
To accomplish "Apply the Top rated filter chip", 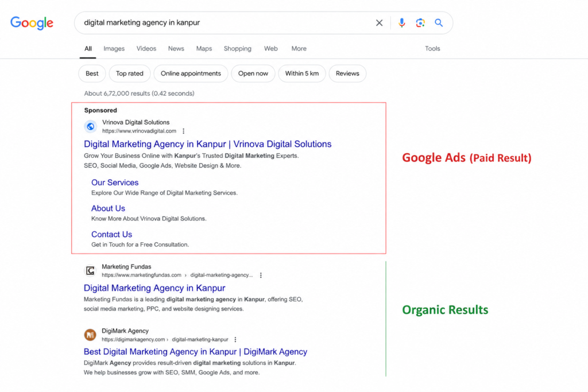I will pos(129,73).
